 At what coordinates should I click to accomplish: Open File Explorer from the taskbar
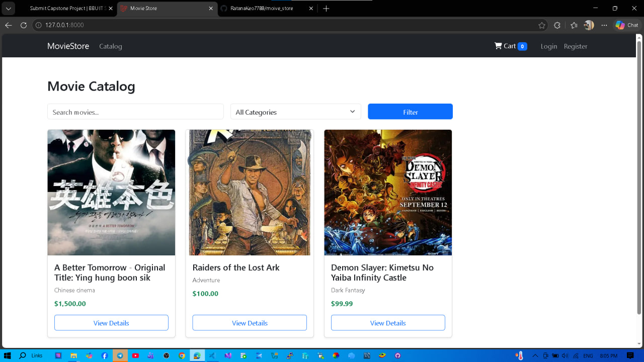pos(73,355)
